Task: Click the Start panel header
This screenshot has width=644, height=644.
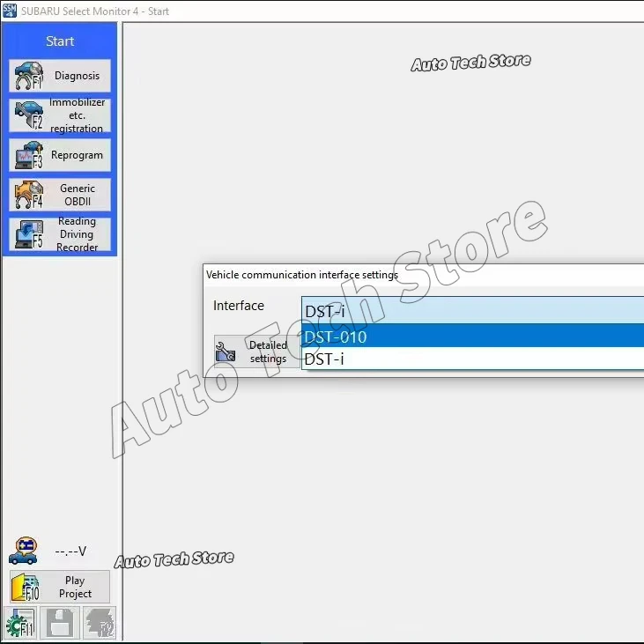Action: click(x=60, y=41)
